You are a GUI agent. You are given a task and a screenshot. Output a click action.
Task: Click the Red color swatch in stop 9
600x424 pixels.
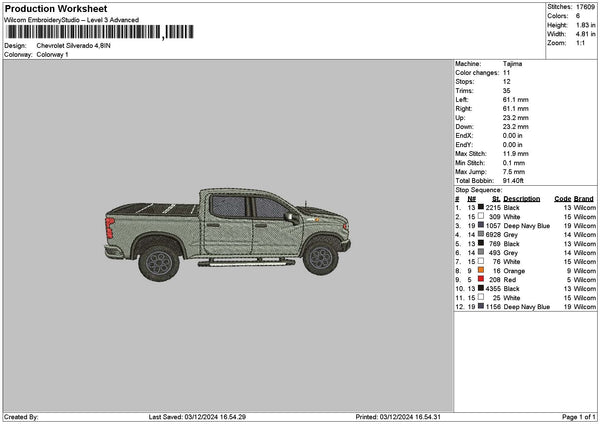pyautogui.click(x=481, y=280)
